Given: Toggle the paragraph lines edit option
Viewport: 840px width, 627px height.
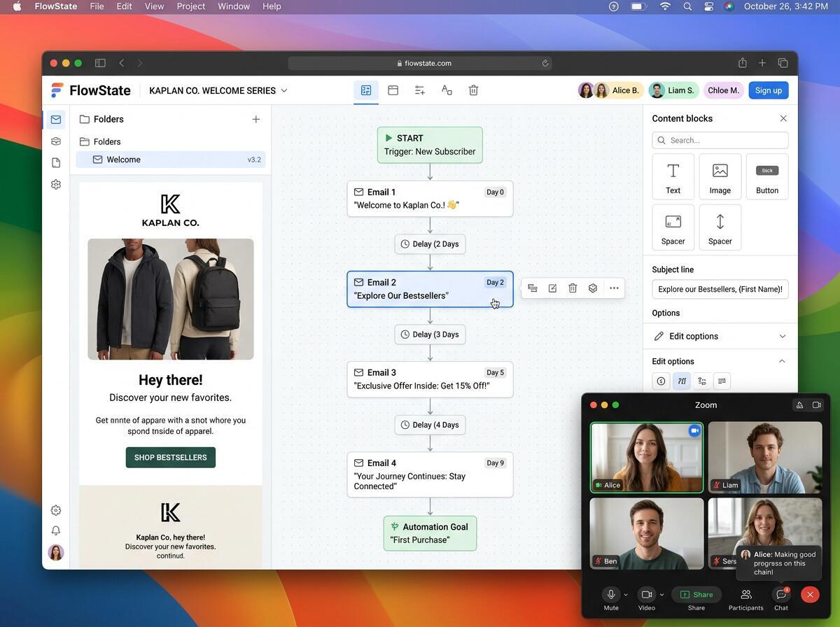Looking at the screenshot, I should pos(722,381).
